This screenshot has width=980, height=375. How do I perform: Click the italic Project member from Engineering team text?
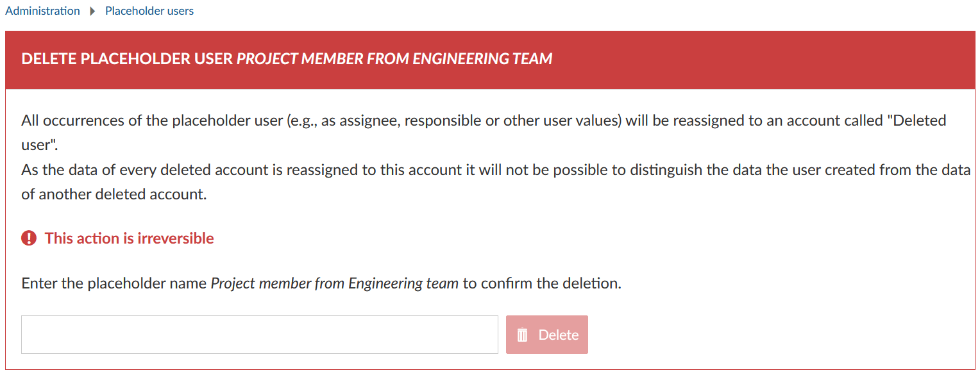pos(334,283)
